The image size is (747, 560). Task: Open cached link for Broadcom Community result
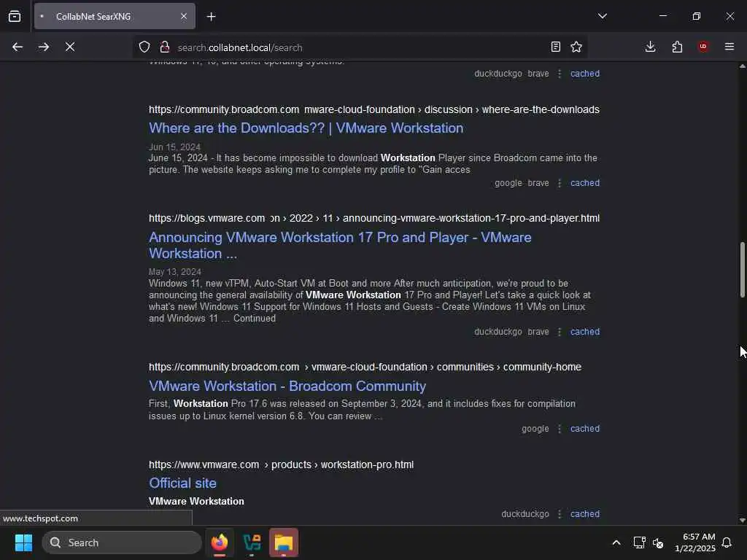coord(585,429)
